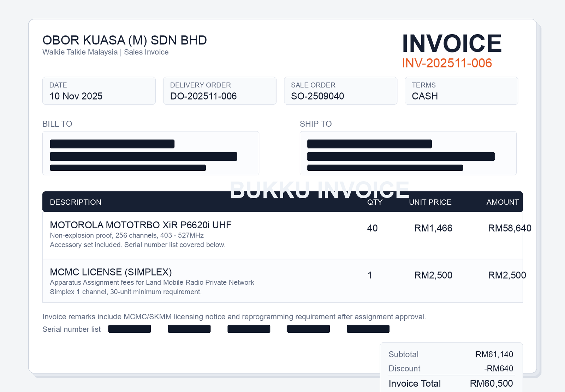Screen dimensions: 565x392
Task: Select item name MCMC LICENSE (SIMPLEX)
Action: (x=111, y=272)
